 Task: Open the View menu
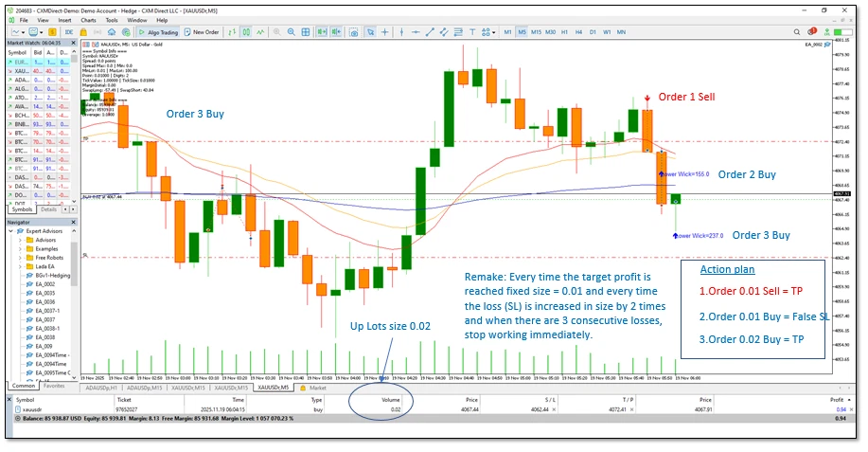[x=43, y=20]
